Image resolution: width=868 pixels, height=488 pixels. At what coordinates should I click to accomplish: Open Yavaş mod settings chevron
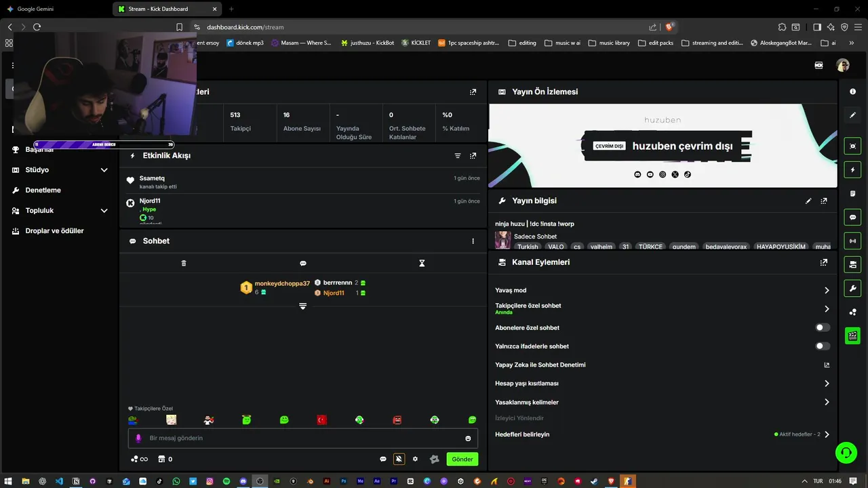827,290
